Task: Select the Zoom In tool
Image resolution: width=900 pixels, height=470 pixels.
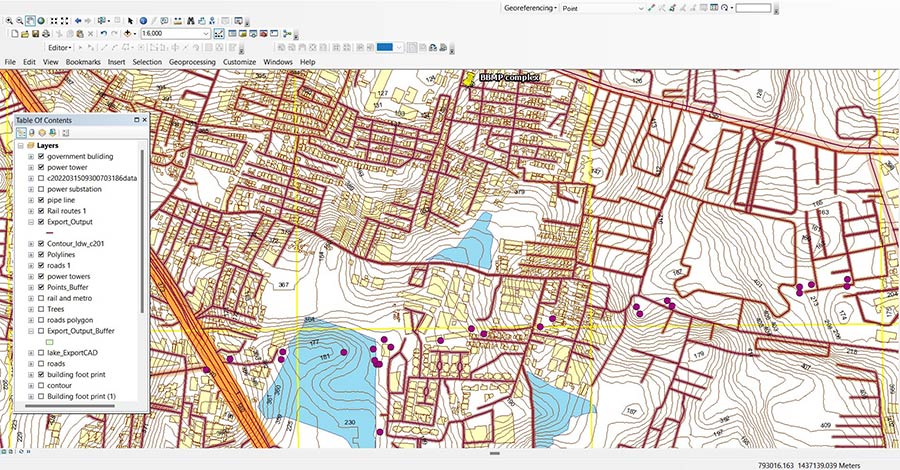Action: click(x=8, y=20)
